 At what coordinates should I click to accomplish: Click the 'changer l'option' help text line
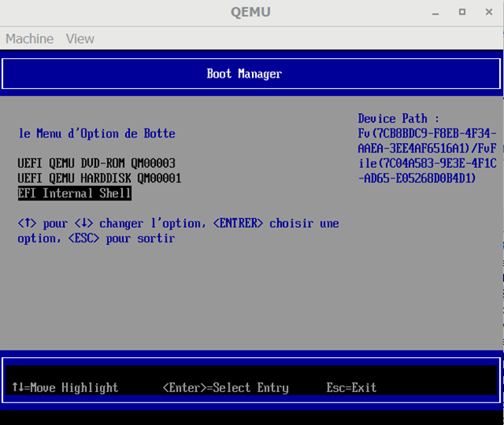(x=178, y=223)
